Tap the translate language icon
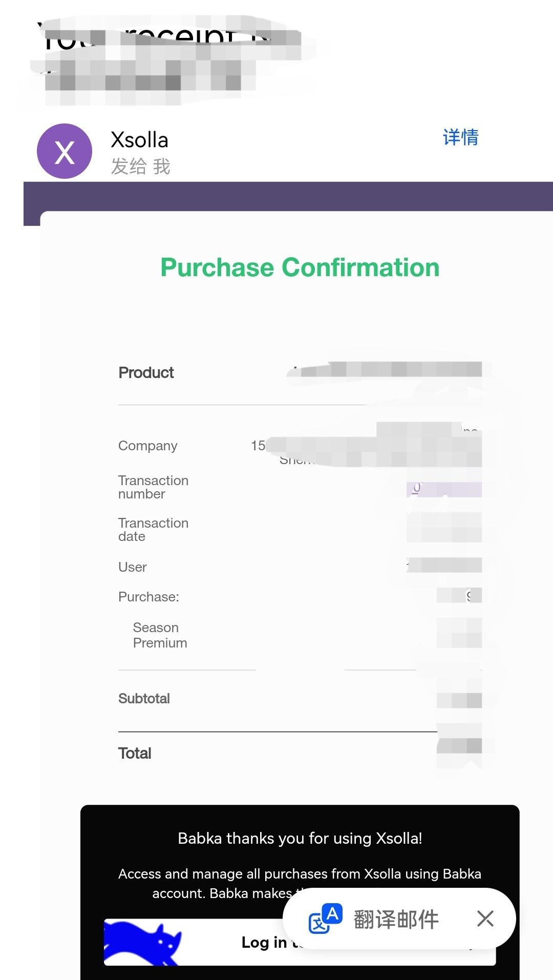The width and height of the screenshot is (553, 980). (x=325, y=919)
